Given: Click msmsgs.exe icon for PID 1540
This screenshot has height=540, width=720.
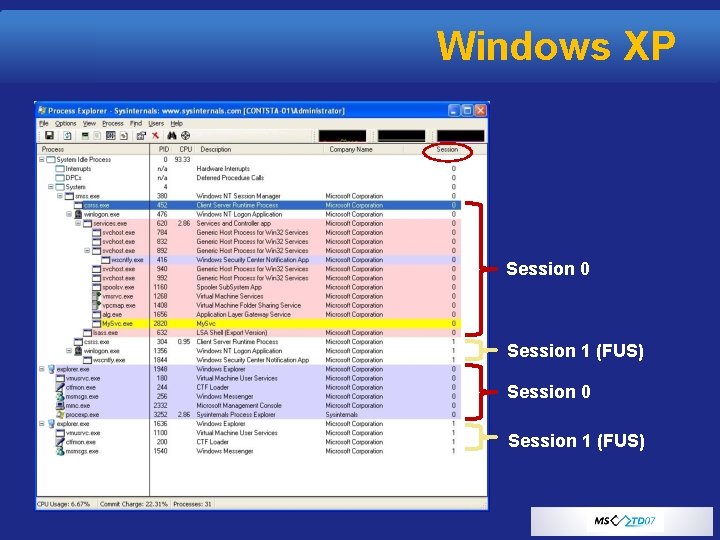Looking at the screenshot, I should (x=60, y=451).
